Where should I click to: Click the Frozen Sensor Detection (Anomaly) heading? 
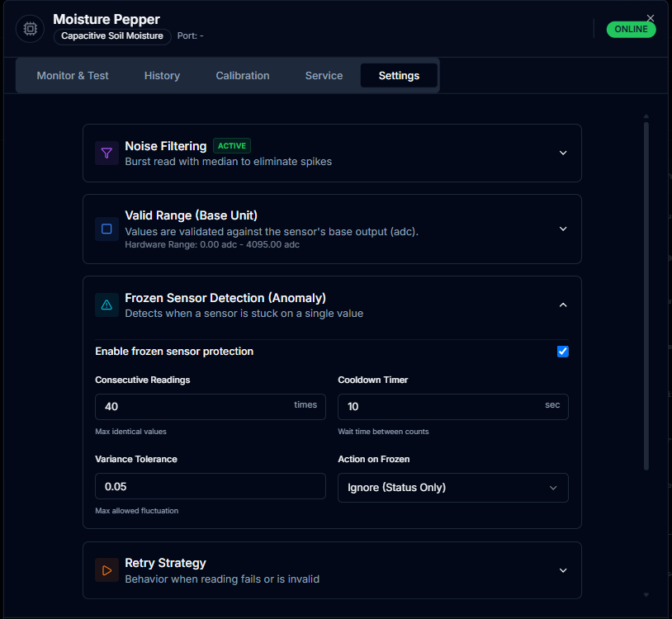(225, 298)
